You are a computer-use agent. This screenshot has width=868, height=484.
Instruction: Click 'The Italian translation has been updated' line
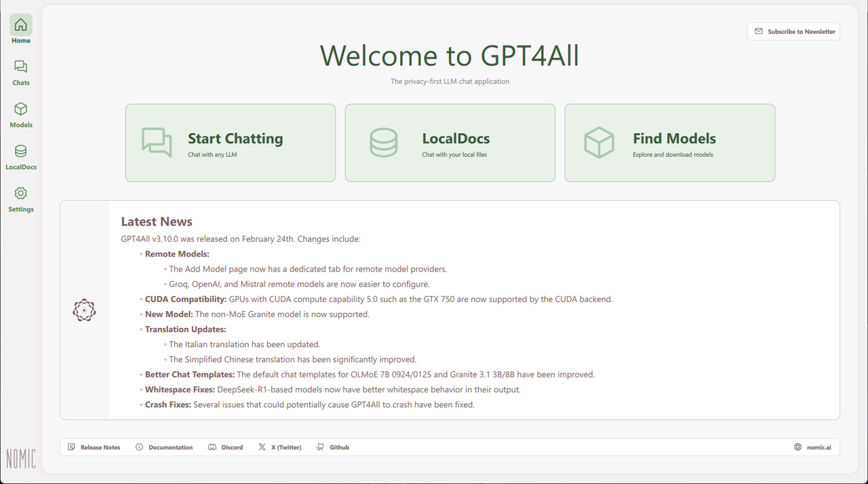(x=244, y=344)
